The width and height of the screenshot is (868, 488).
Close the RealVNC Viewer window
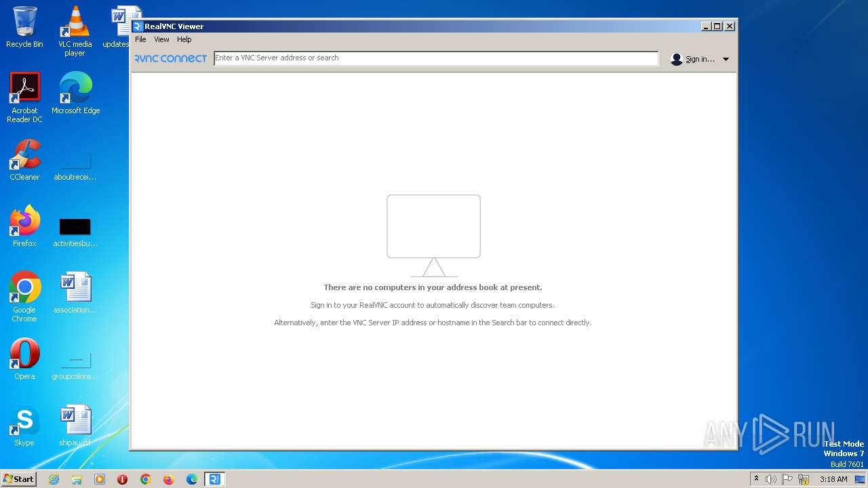pos(730,26)
